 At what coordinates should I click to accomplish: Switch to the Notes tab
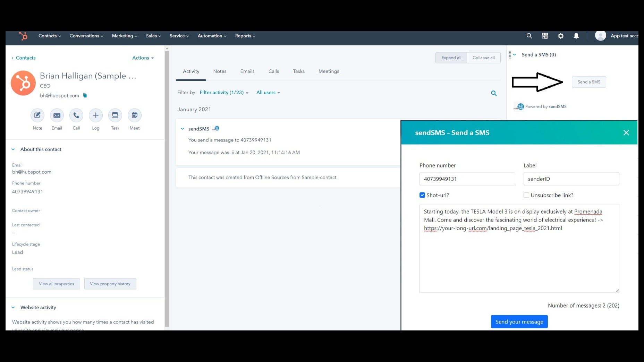coord(220,71)
